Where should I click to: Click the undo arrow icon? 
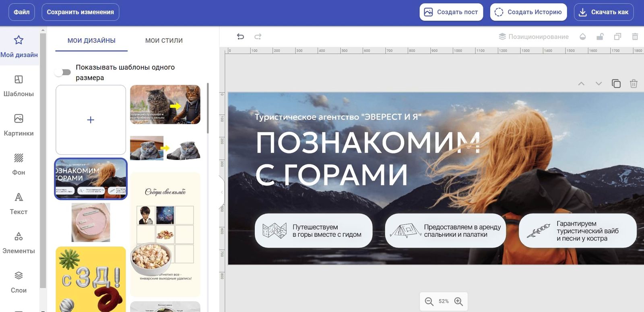[x=240, y=37]
